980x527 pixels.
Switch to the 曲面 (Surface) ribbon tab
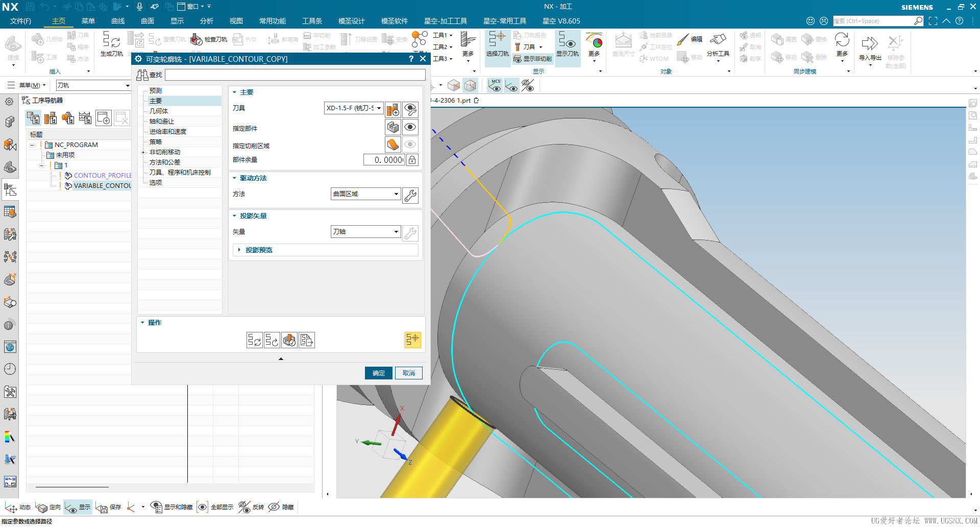[147, 21]
